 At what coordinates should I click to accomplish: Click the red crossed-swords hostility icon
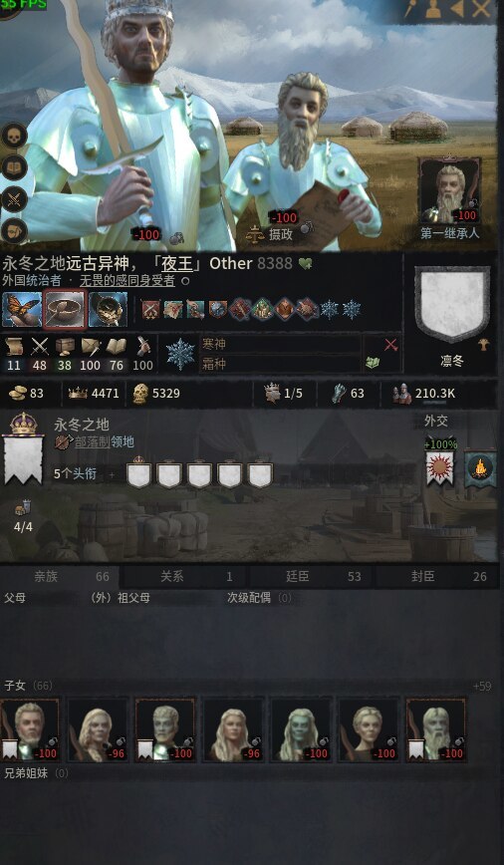(x=391, y=346)
